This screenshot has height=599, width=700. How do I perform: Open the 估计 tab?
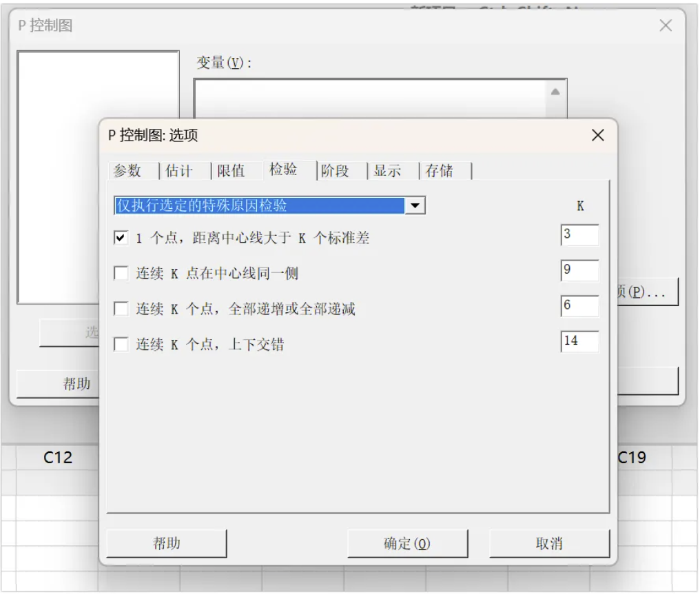pyautogui.click(x=179, y=171)
